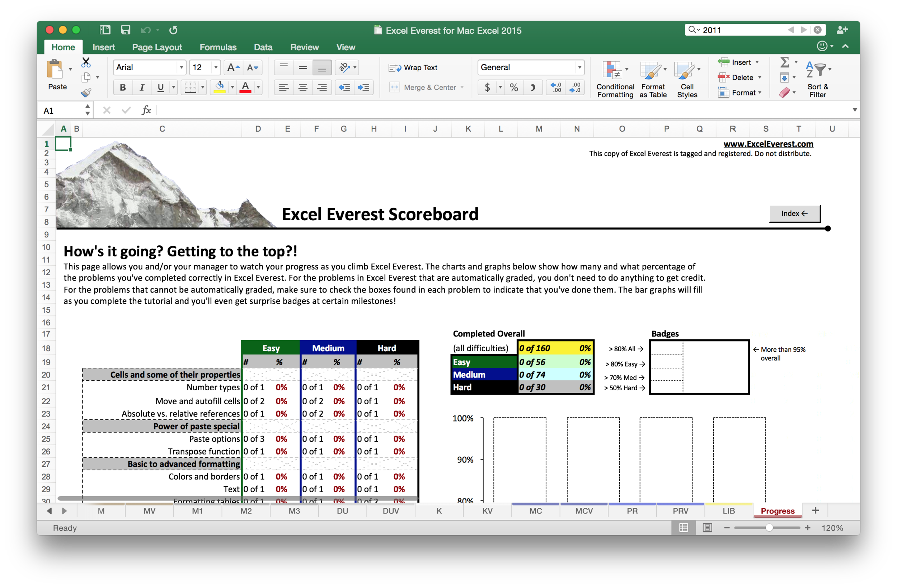Click the AutoSum sigma icon
Viewport: 897px width, 588px height.
click(x=785, y=62)
